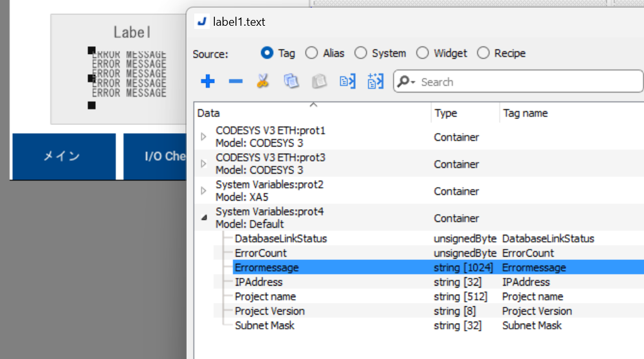Select the IPAddress tag row
The width and height of the screenshot is (644, 359).
pyautogui.click(x=428, y=282)
